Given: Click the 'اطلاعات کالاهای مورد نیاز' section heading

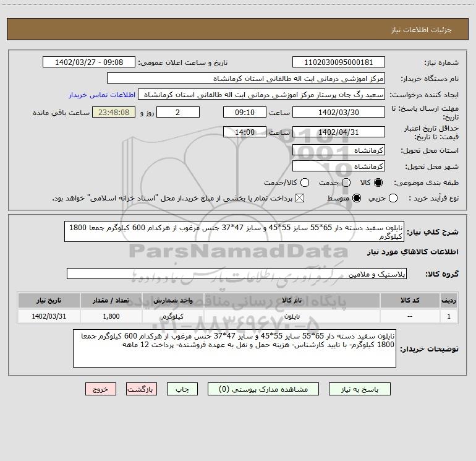Looking at the screenshot, I should [x=412, y=252].
